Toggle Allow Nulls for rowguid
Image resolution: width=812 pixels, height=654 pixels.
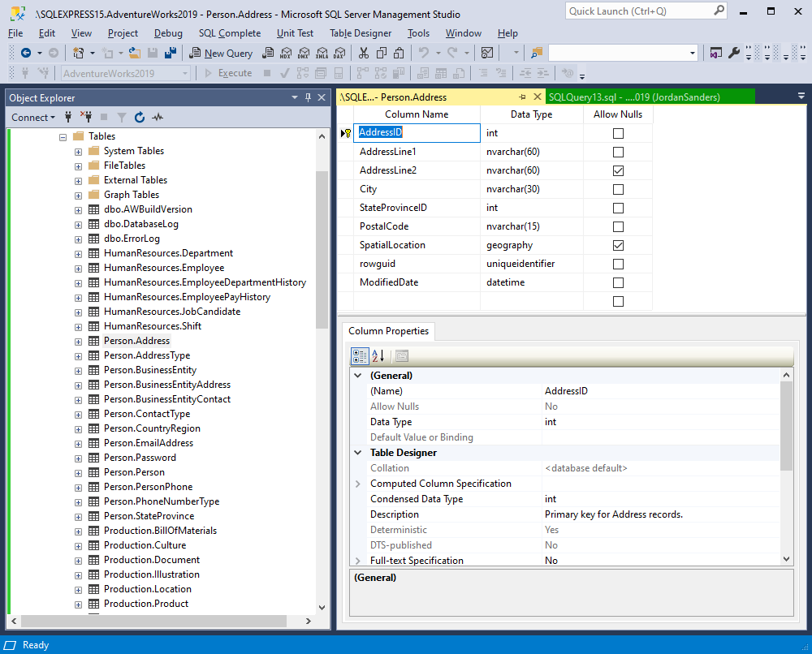[618, 264]
